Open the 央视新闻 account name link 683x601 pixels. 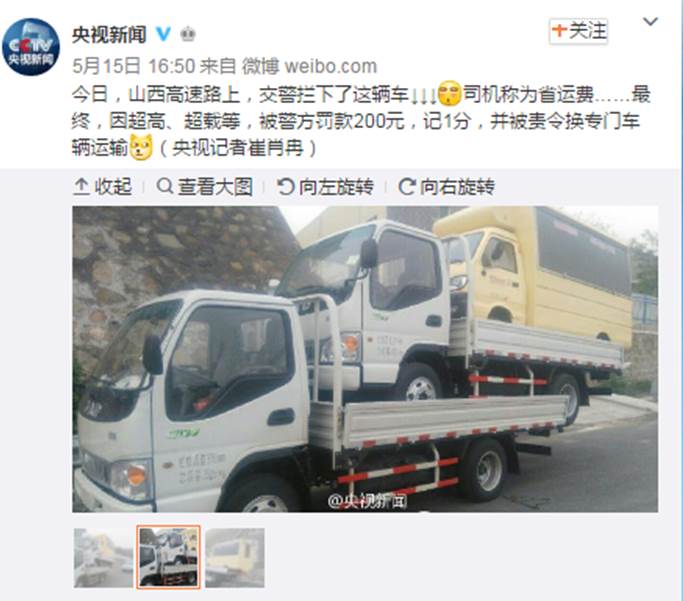click(x=109, y=34)
